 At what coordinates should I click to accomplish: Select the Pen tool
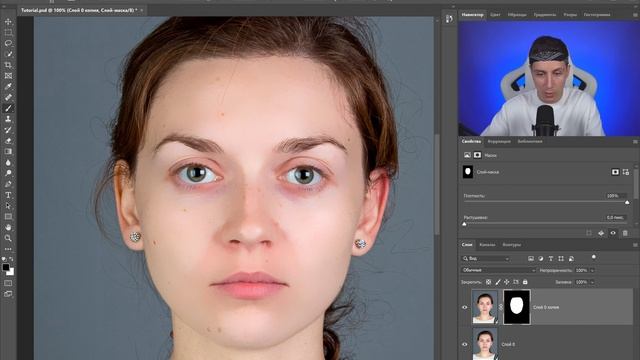coord(8,184)
